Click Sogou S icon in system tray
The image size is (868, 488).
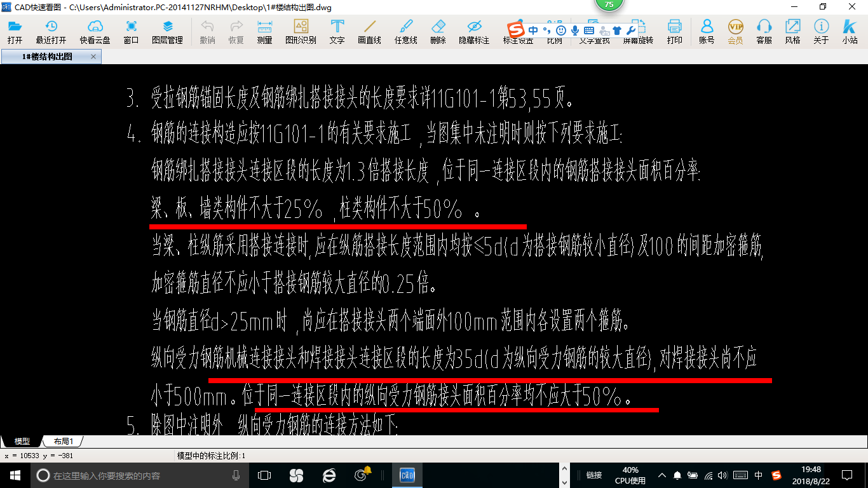pos(776,475)
